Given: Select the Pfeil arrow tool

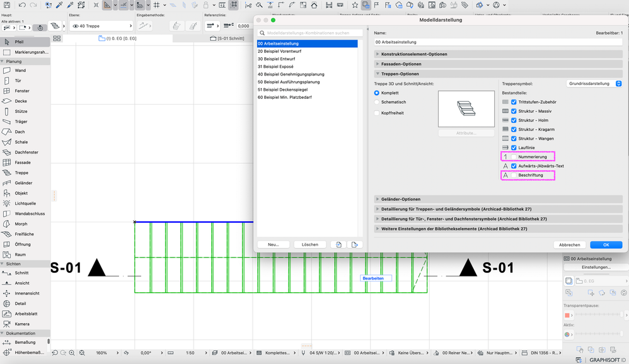Looking at the screenshot, I should tap(25, 42).
